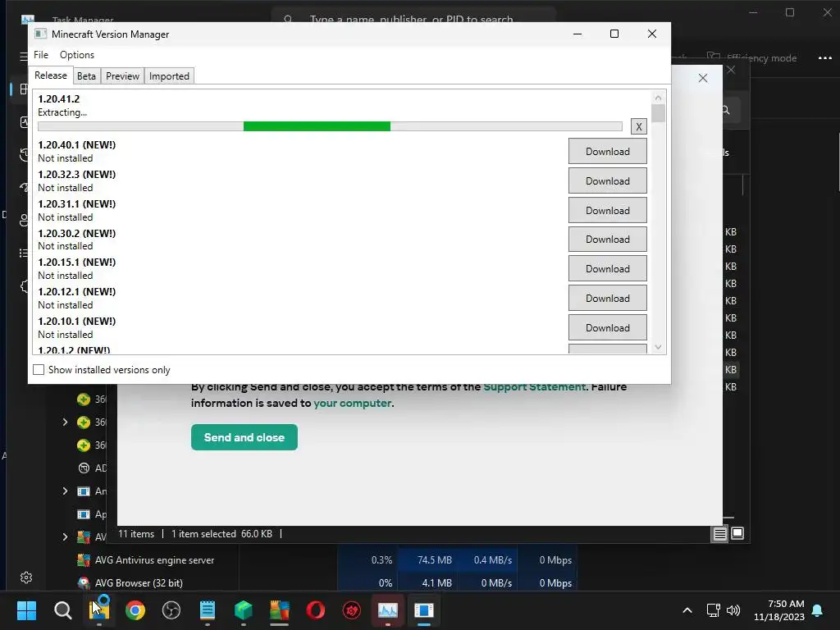Viewport: 840px width, 630px height.
Task: Click the version list scrollbar thumb
Action: (x=659, y=113)
